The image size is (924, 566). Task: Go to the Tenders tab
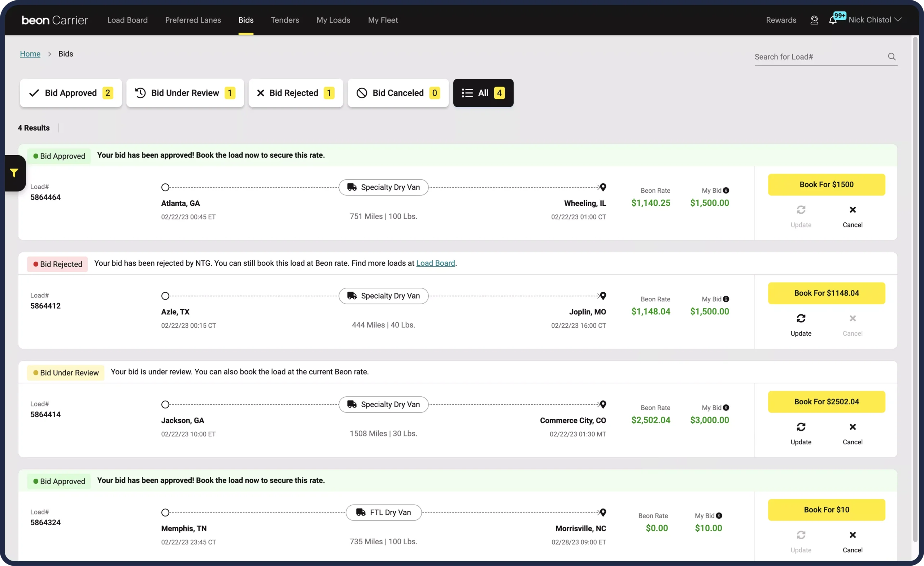point(285,20)
